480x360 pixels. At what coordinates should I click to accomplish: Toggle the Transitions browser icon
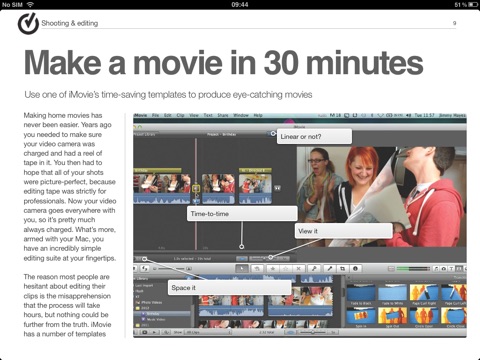tap(459, 268)
